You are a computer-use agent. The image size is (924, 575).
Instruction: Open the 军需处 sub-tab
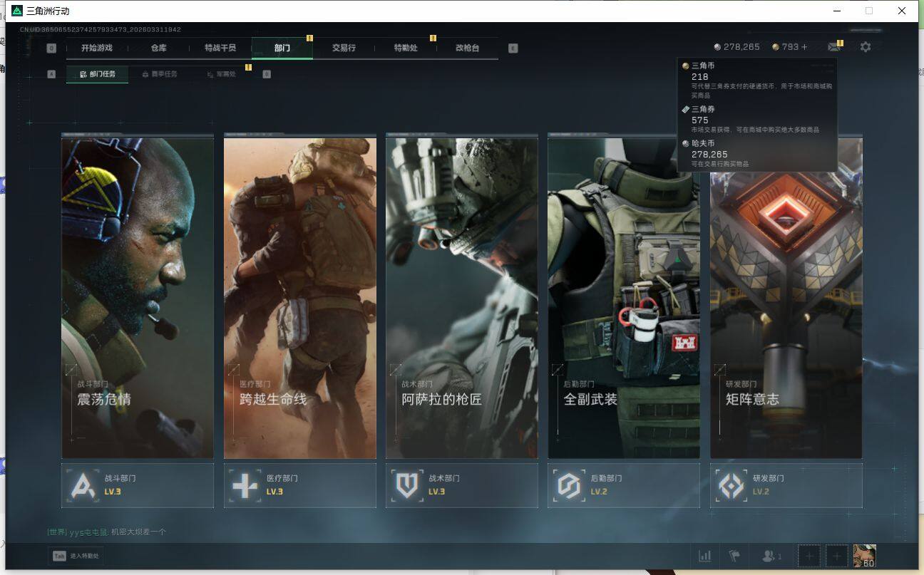tap(221, 74)
